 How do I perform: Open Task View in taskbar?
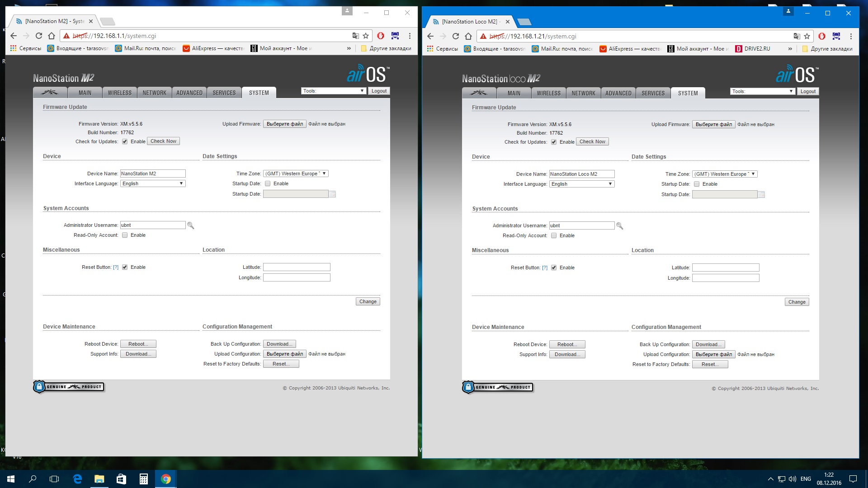point(54,479)
